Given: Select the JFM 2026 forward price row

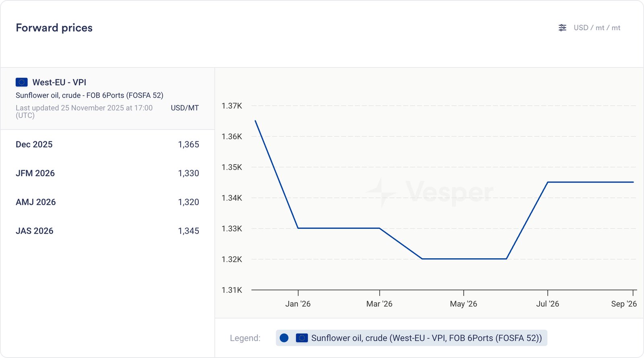Looking at the screenshot, I should point(107,173).
